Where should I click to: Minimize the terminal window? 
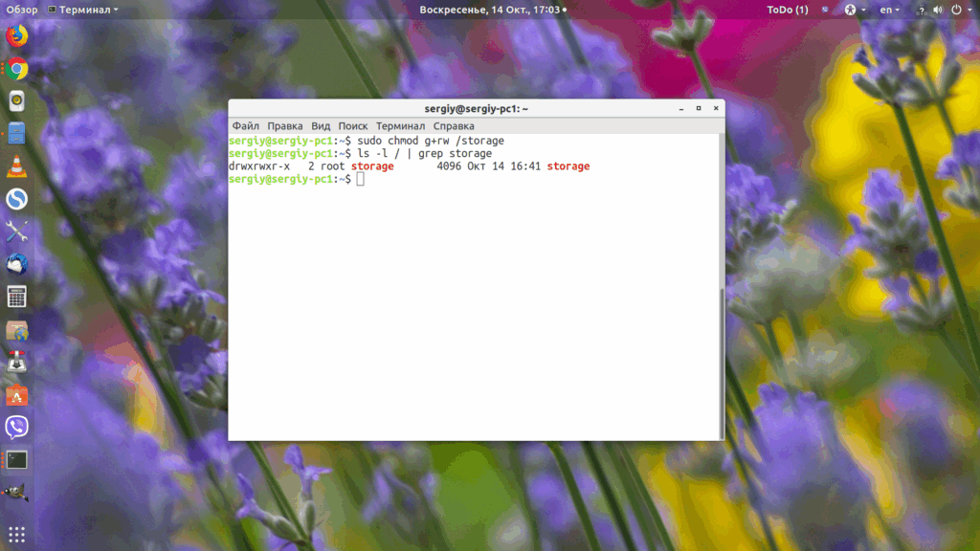[681, 109]
